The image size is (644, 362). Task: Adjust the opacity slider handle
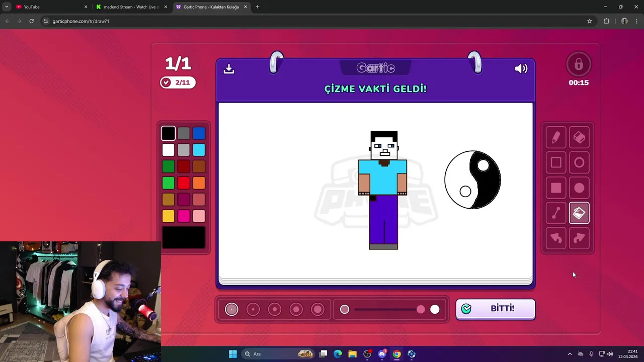421,309
